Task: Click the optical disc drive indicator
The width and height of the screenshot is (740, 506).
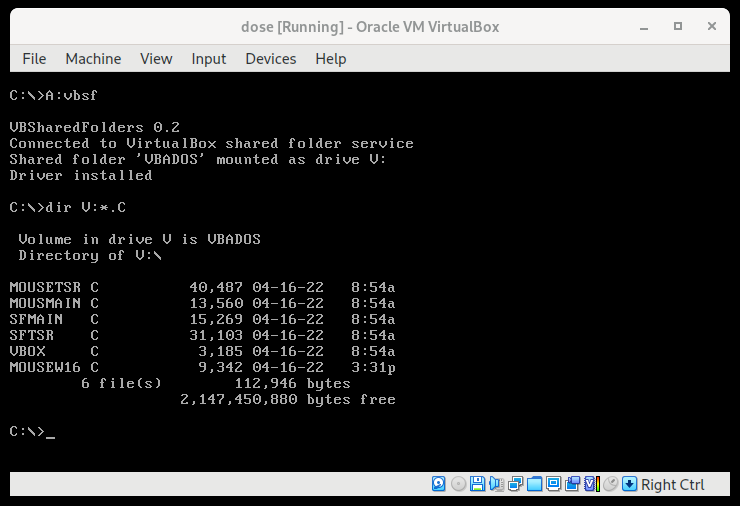Action: 458,484
